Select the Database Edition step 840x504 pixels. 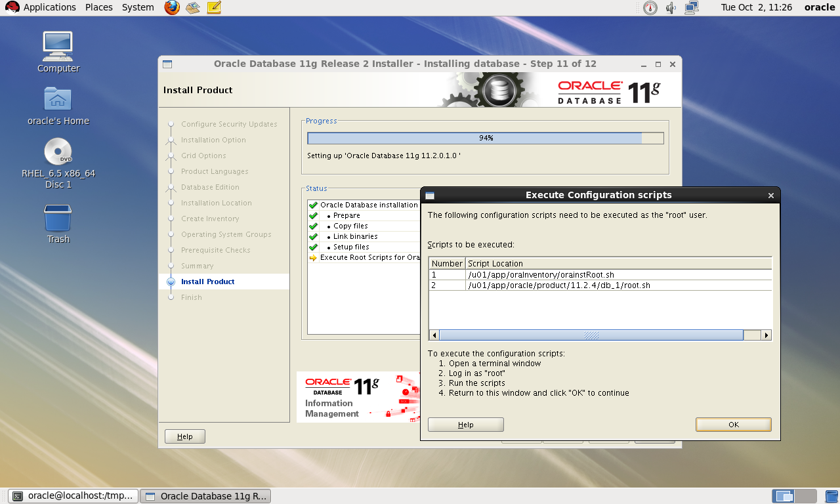(x=210, y=187)
